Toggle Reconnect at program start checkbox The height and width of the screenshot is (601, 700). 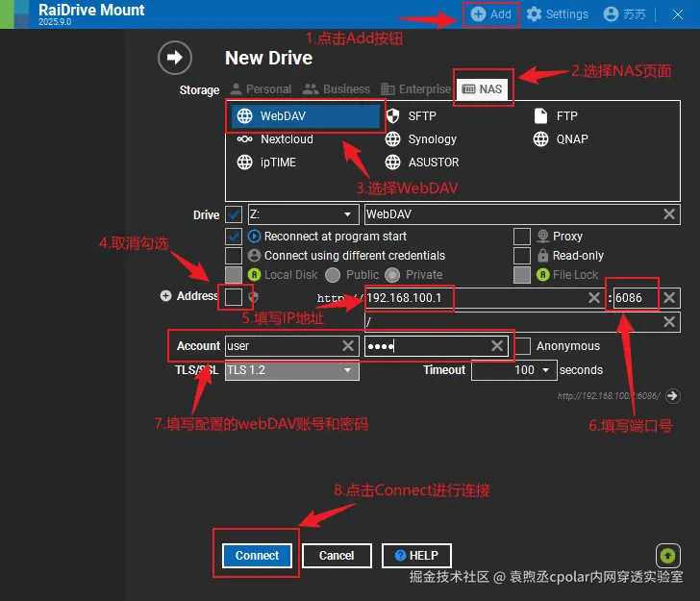click(x=234, y=237)
